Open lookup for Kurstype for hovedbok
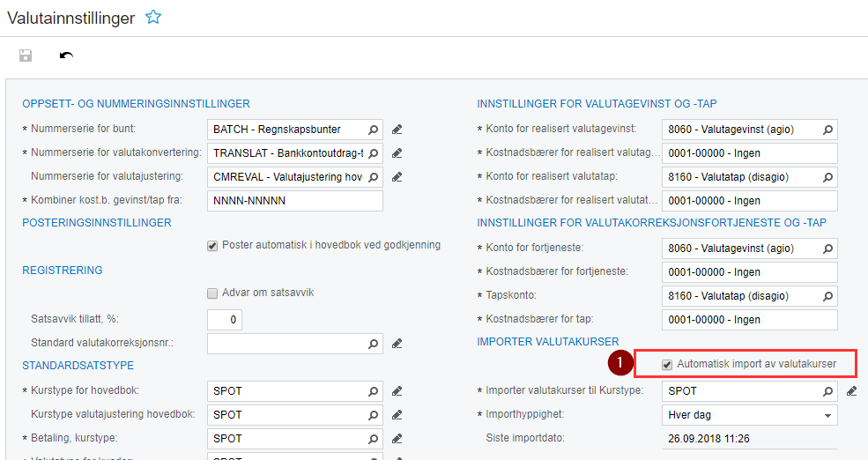Viewport: 868px width, 460px height. click(x=374, y=391)
